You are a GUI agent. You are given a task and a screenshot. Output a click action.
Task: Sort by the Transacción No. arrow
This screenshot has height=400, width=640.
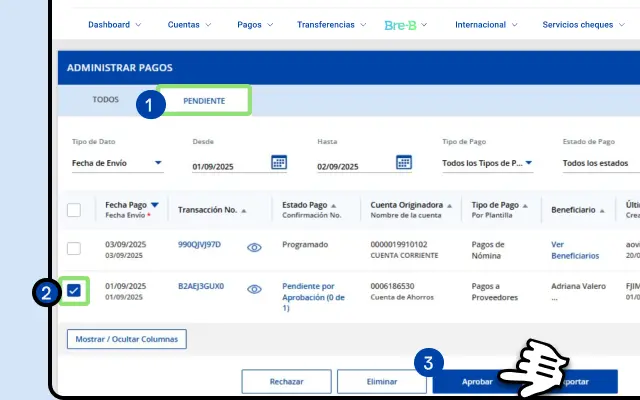click(x=244, y=211)
